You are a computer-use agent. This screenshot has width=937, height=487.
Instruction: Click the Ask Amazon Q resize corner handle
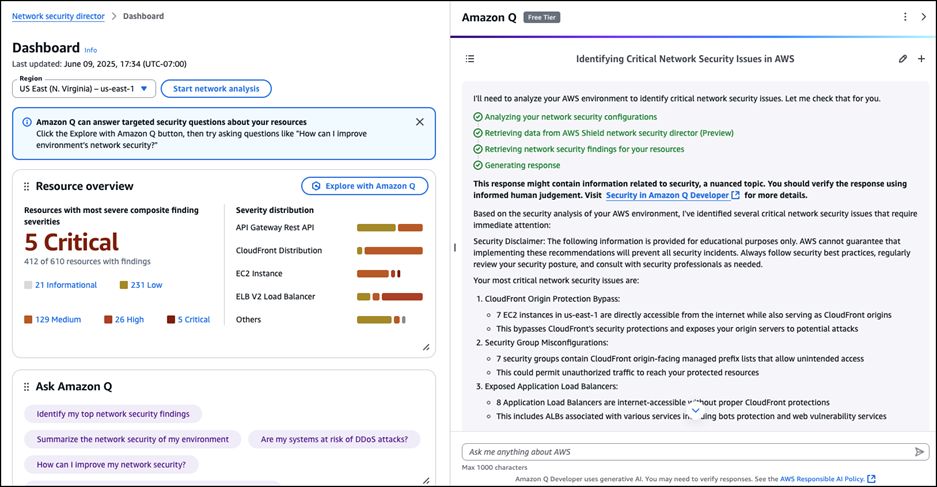click(426, 480)
